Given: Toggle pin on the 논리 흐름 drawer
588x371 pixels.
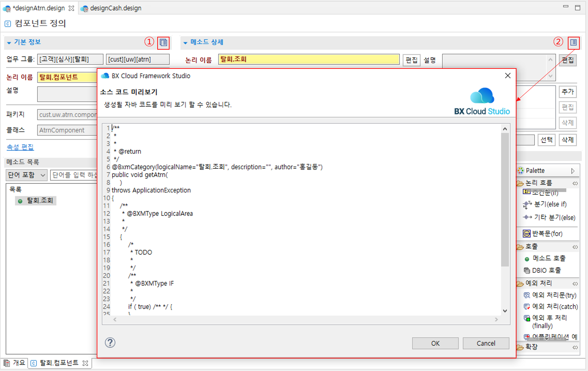Looking at the screenshot, I should (x=575, y=183).
